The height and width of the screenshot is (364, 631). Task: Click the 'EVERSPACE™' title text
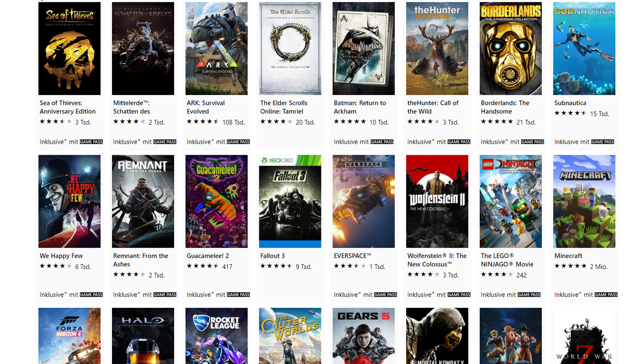click(x=352, y=256)
